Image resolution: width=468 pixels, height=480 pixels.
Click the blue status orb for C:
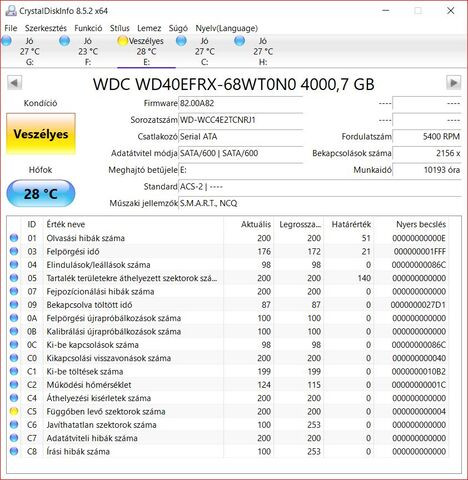pos(181,41)
